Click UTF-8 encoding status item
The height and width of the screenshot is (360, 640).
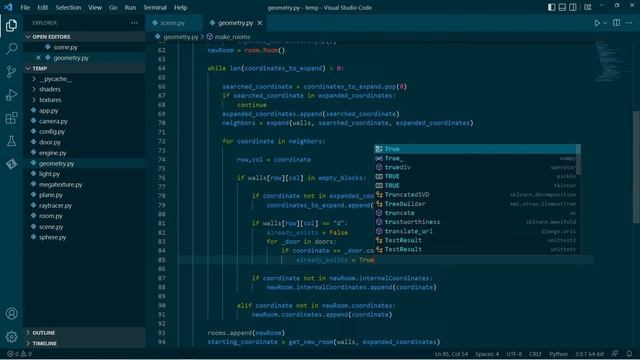[514, 354]
